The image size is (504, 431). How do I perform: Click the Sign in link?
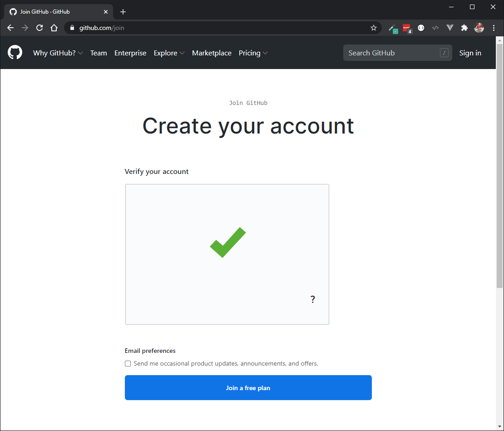(470, 53)
